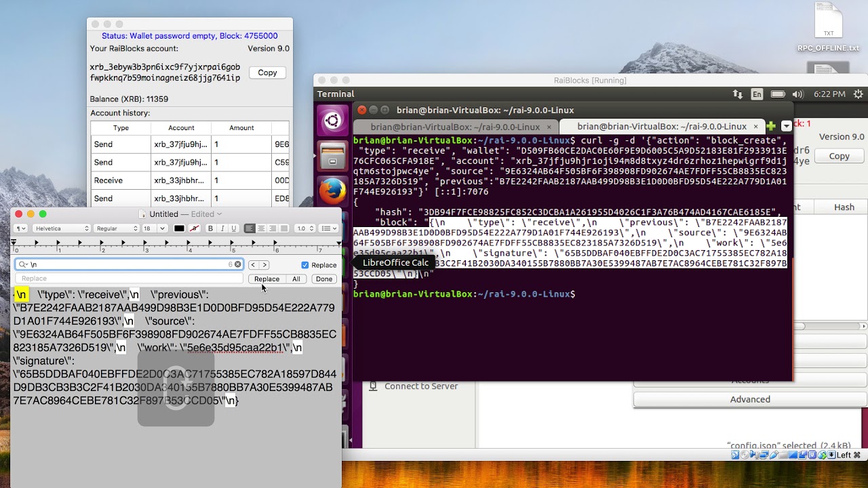Click the Terminal title in Ubuntu panel
Screen dimensions: 868x488
pyautogui.click(x=336, y=94)
